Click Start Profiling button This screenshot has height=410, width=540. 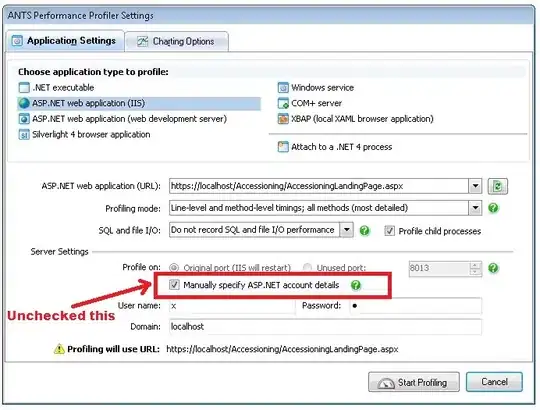tap(414, 382)
